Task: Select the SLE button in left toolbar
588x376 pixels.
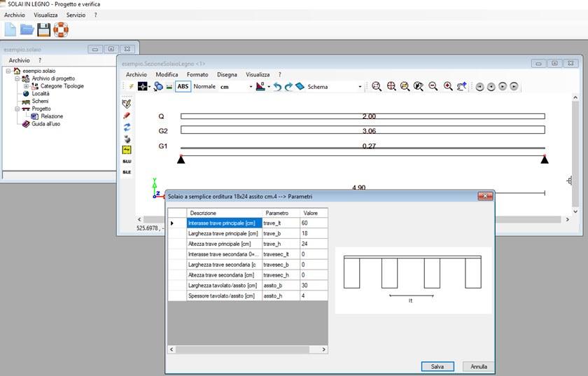Action: [x=127, y=172]
